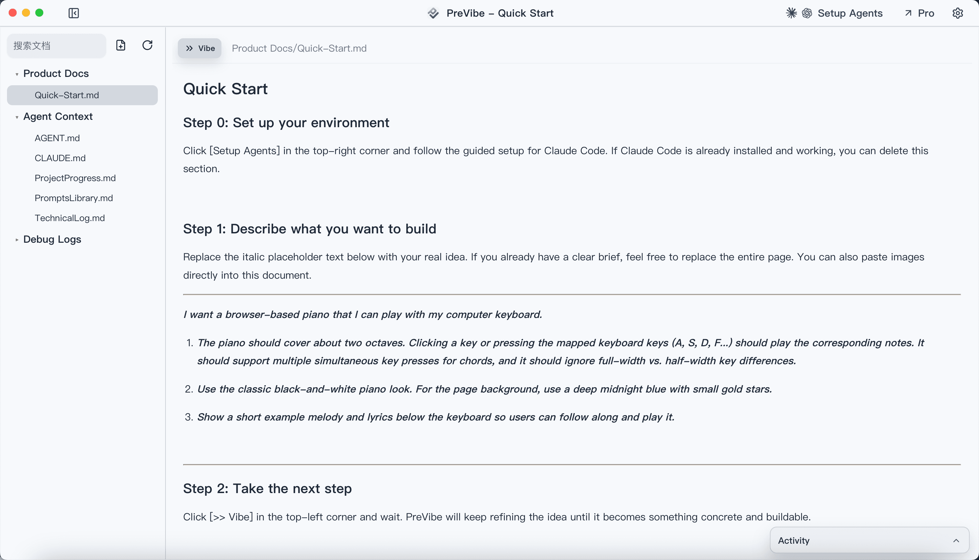Collapse the Product Docs section
Screen dimensions: 979x560
pyautogui.click(x=17, y=74)
